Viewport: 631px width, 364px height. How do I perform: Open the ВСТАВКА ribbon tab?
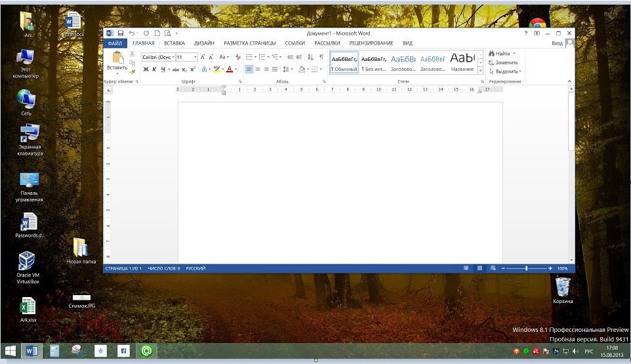pyautogui.click(x=174, y=43)
